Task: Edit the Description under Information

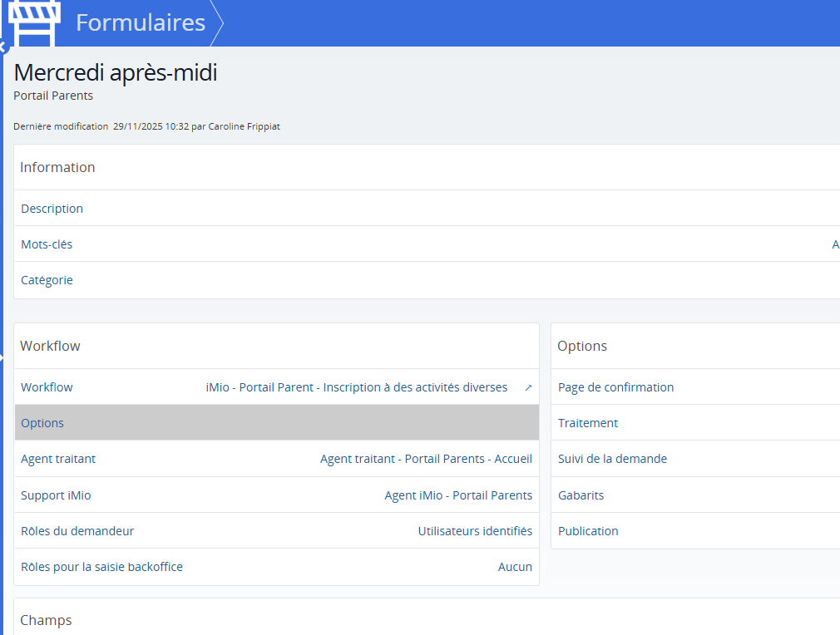Action: coord(52,208)
